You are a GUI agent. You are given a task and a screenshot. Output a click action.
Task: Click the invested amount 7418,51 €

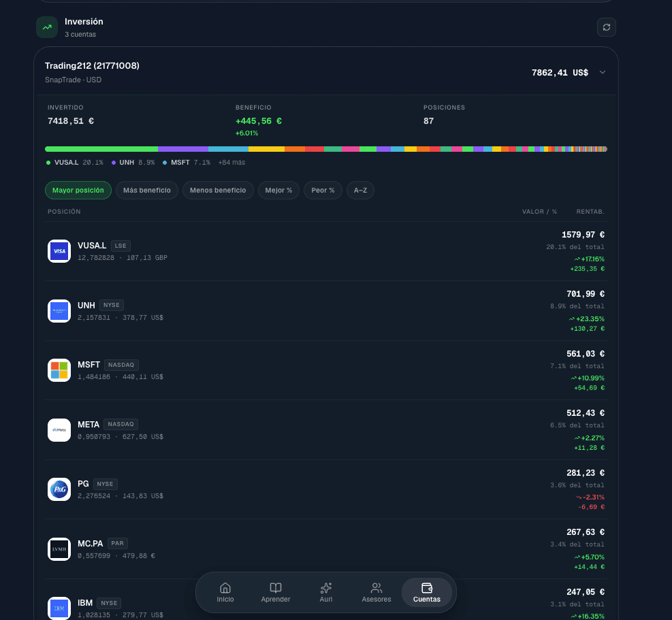tap(71, 121)
